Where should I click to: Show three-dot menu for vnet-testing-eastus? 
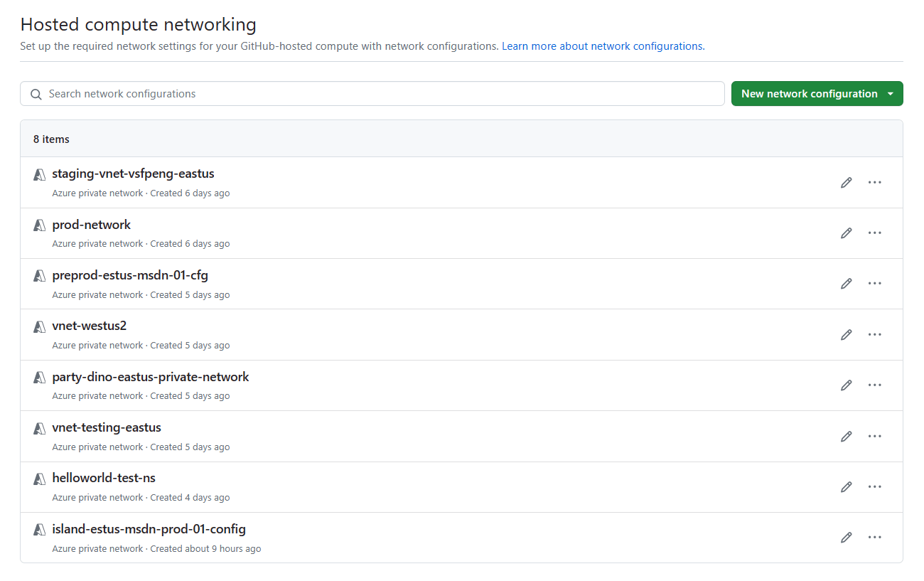(874, 436)
